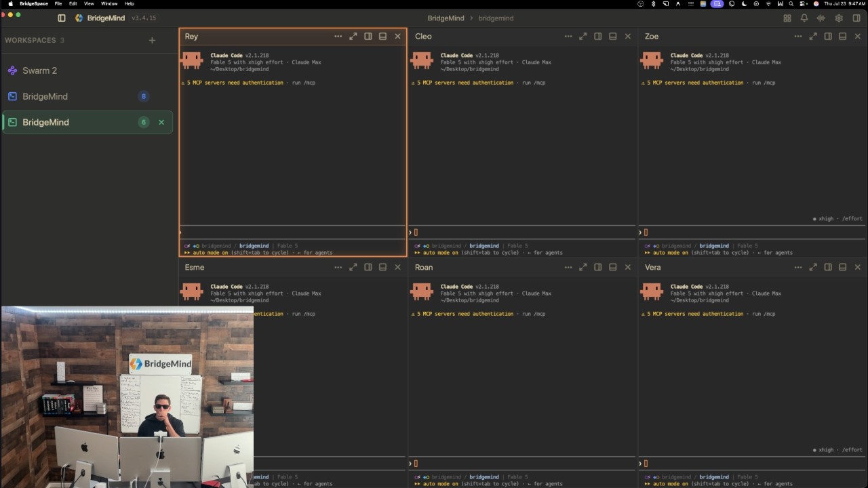Maximize the Vera pane
This screenshot has height=488, width=868.
tap(812, 267)
